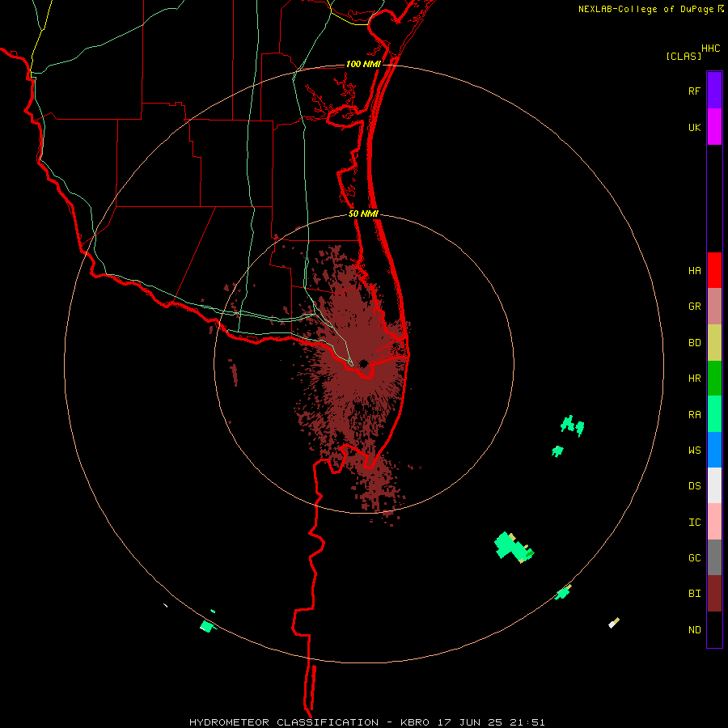Select the GR pink legend swatch
The image size is (728, 728).
pyautogui.click(x=714, y=307)
